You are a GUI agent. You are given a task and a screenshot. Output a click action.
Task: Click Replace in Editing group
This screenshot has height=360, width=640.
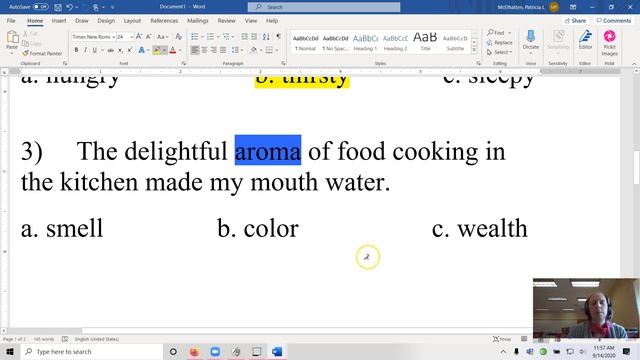[x=499, y=42]
